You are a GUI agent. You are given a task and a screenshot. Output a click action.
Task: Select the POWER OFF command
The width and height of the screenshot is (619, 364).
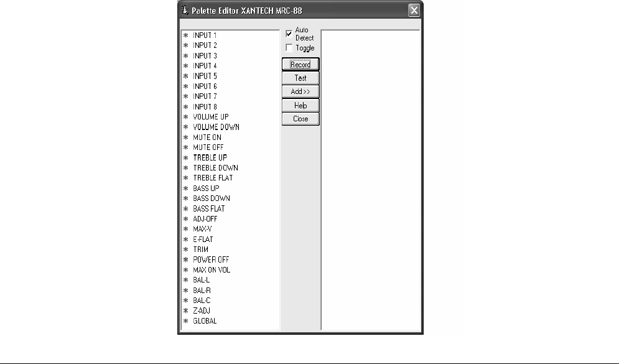(x=211, y=259)
